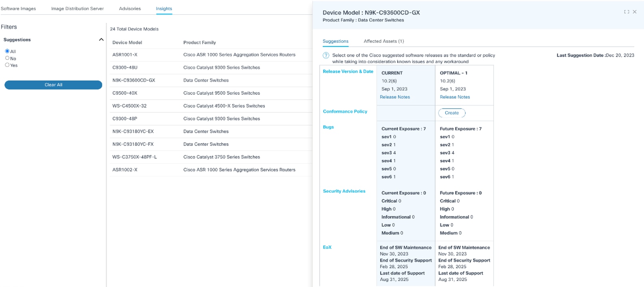Close the device model detail panel
This screenshot has height=287, width=644.
click(x=634, y=12)
